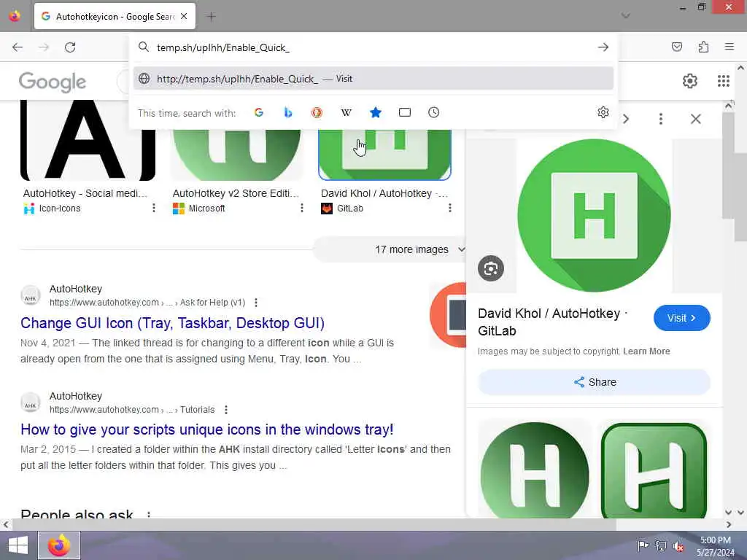The width and height of the screenshot is (747, 560).
Task: Open more options for Tutorials result
Action: click(x=226, y=410)
